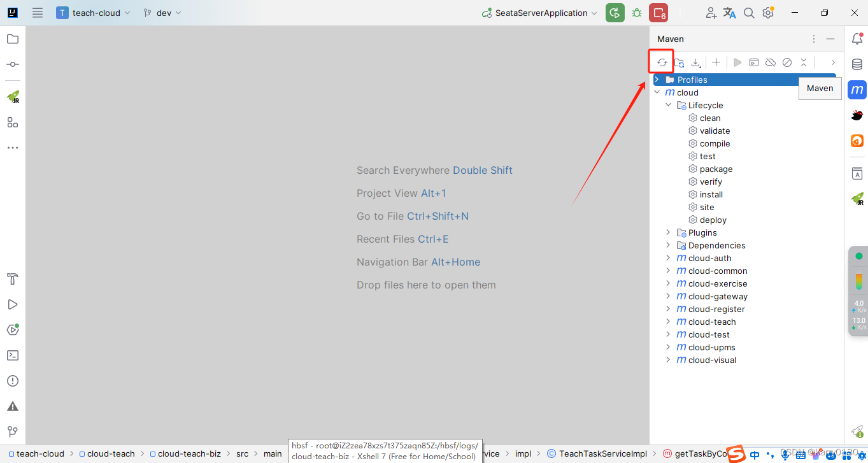Click the Download Sources icon in Maven toolbar
The height and width of the screenshot is (463, 868).
tap(696, 62)
